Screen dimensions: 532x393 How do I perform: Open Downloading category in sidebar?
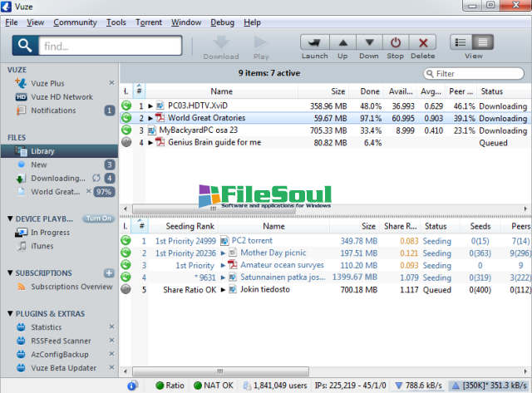click(x=58, y=179)
